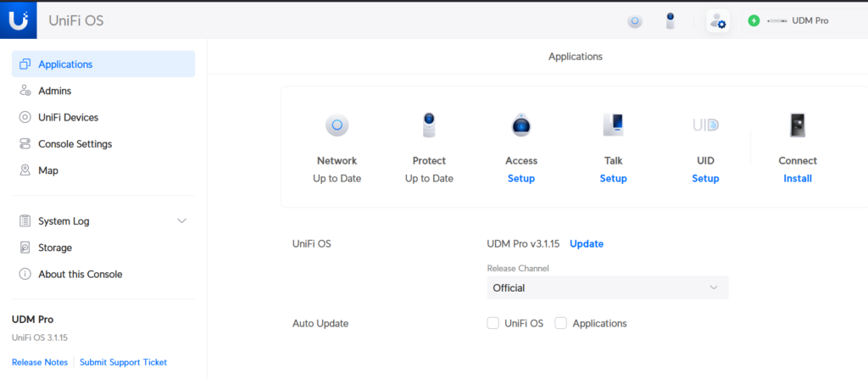This screenshot has width=868, height=379.
Task: Click the Applications page heading
Action: pos(576,57)
